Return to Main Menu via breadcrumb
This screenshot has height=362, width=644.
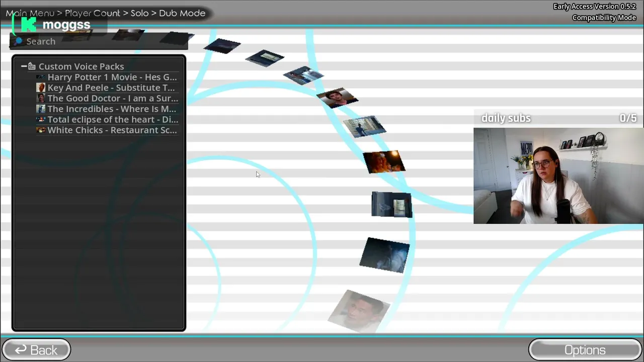[30, 13]
